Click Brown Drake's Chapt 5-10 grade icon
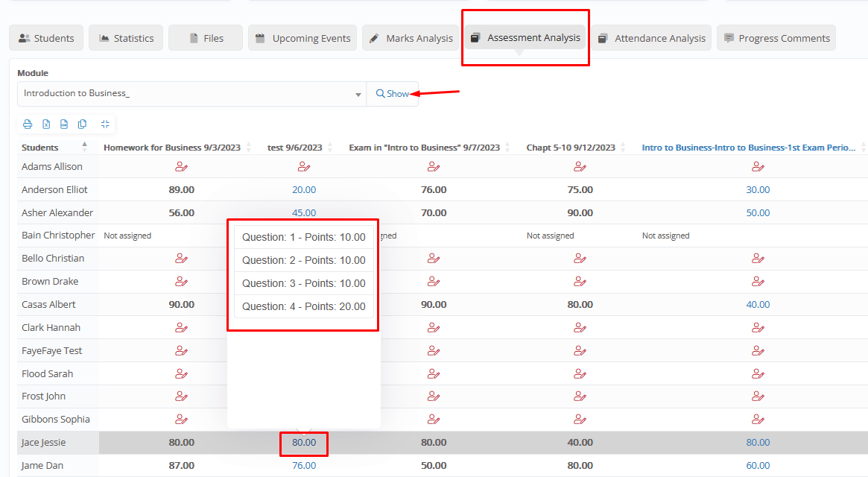 pyautogui.click(x=580, y=281)
